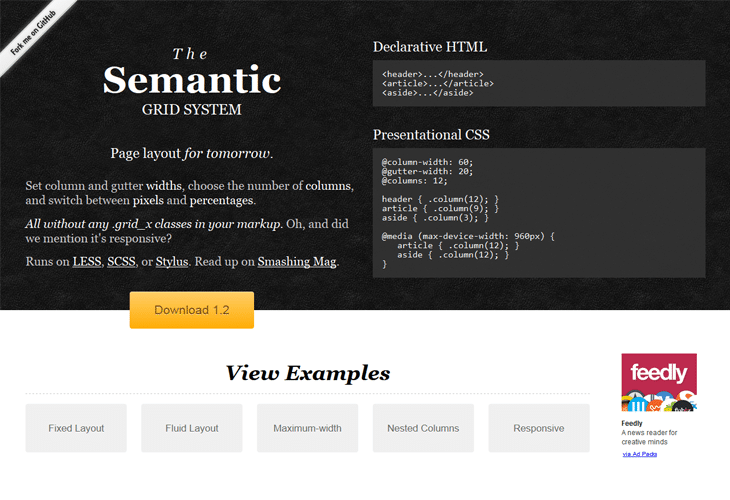Image resolution: width=730 pixels, height=500 pixels.
Task: Open the Stylus link
Action: point(172,262)
